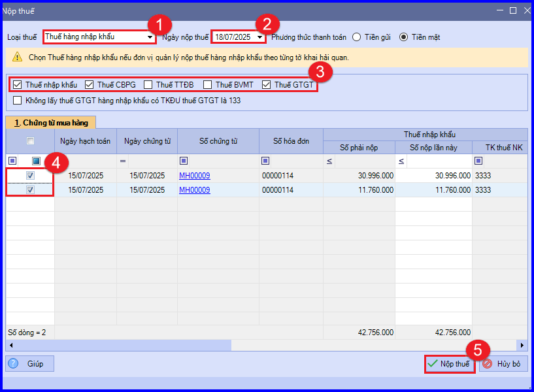Image resolution: width=534 pixels, height=392 pixels.
Task: Maximize the Nộp thuế window
Action: 513,10
